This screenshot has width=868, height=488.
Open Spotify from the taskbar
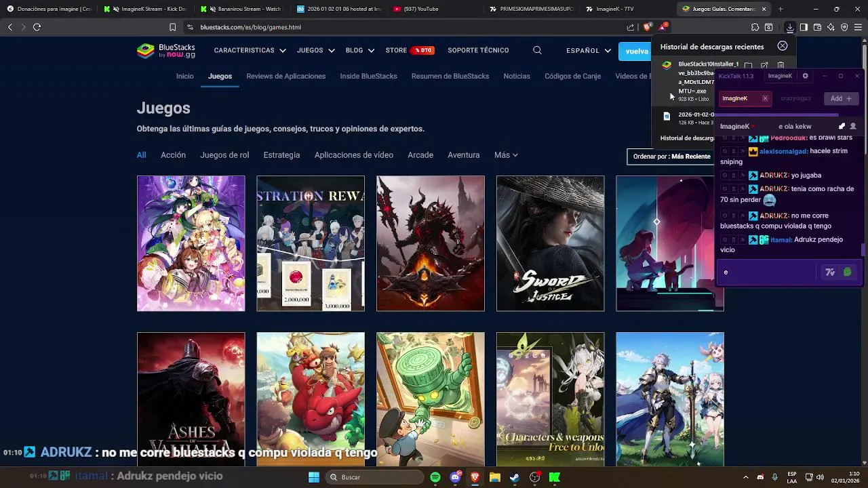click(x=435, y=477)
